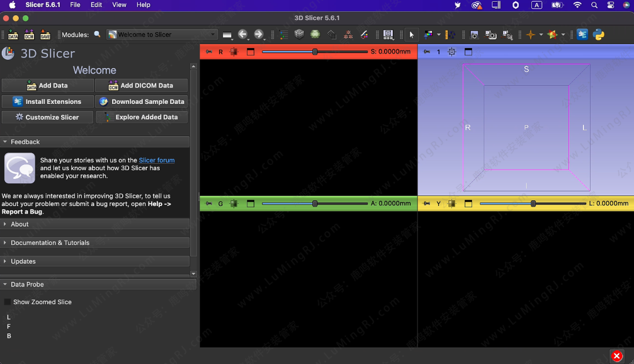Click the Save scene toolbar icon
This screenshot has width=634, height=364.
[x=45, y=35]
